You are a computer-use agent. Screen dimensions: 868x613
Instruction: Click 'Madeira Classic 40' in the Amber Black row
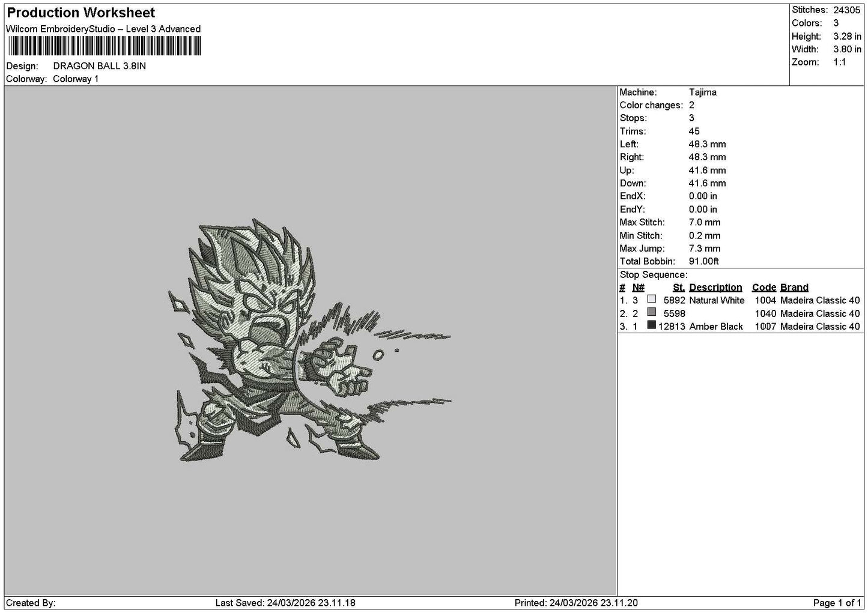coord(820,327)
